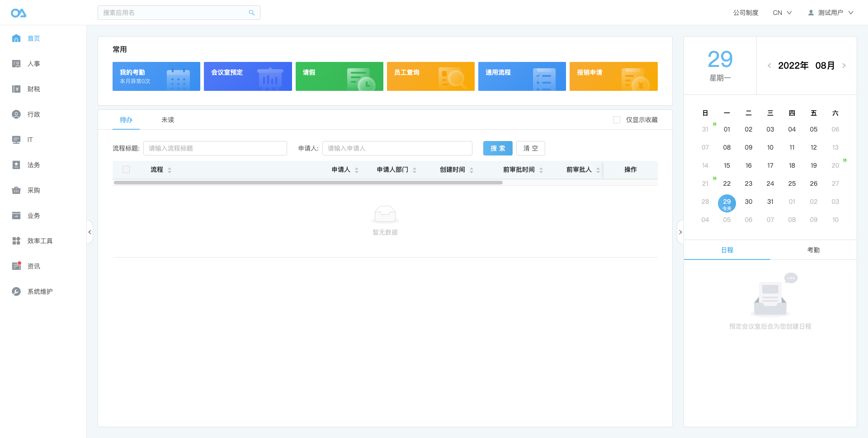Viewport: 868px width, 438px height.
Task: Open the 首页 home sidebar icon
Action: pos(16,38)
